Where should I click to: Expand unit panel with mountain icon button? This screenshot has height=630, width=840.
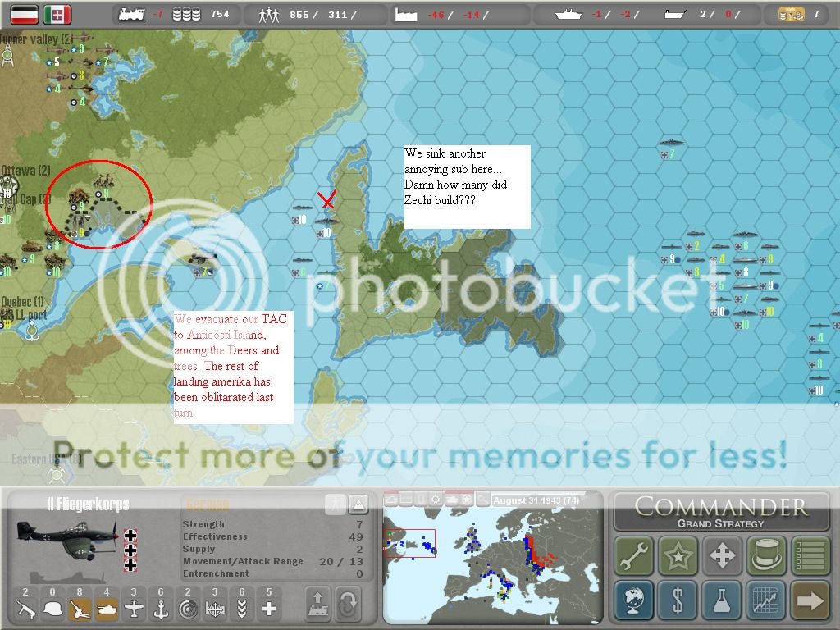point(358,504)
